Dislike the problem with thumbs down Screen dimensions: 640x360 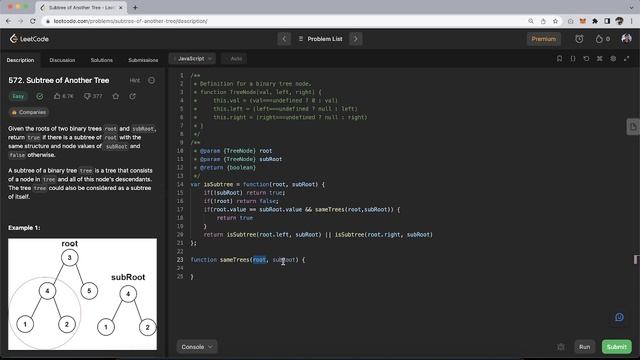click(x=93, y=96)
